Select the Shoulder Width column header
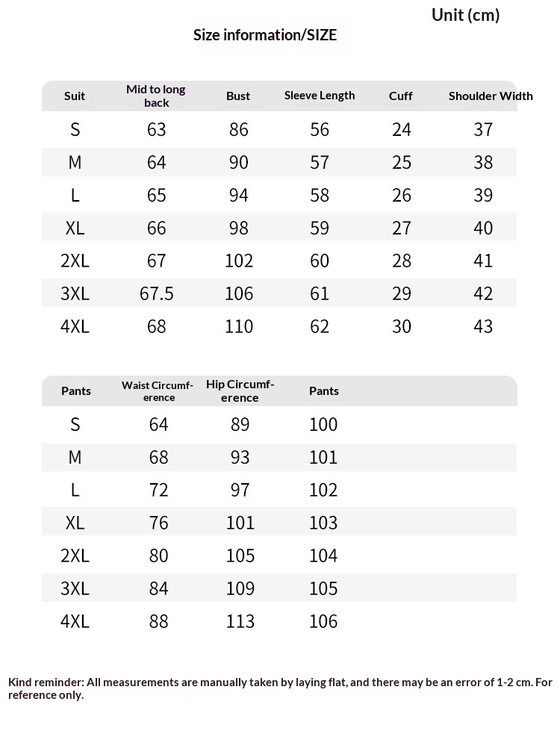 pyautogui.click(x=491, y=96)
